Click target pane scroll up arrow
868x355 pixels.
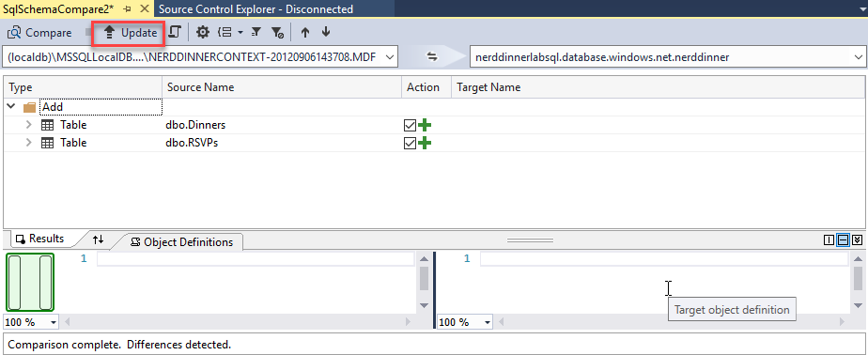pos(858,258)
